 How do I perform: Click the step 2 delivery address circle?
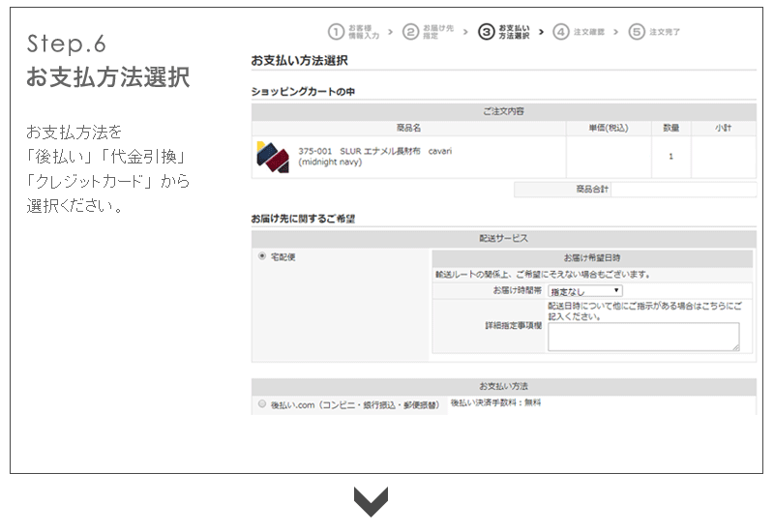411,32
